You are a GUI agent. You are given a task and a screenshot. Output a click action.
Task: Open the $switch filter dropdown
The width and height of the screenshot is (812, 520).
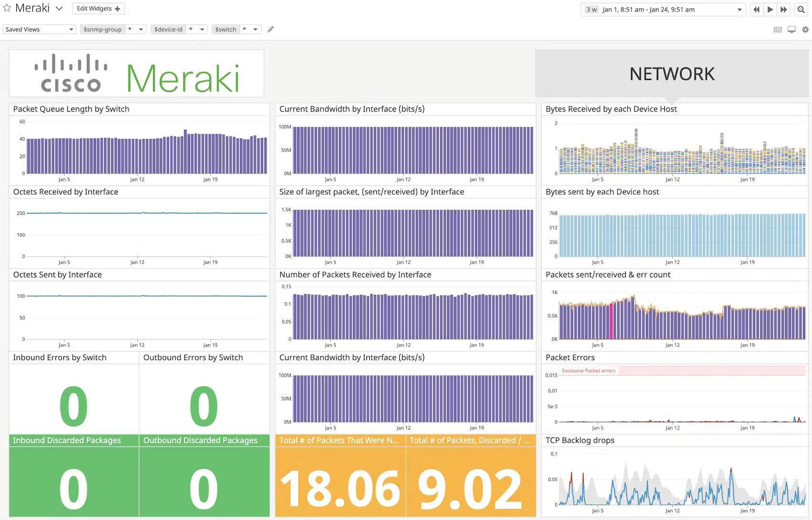click(x=256, y=29)
